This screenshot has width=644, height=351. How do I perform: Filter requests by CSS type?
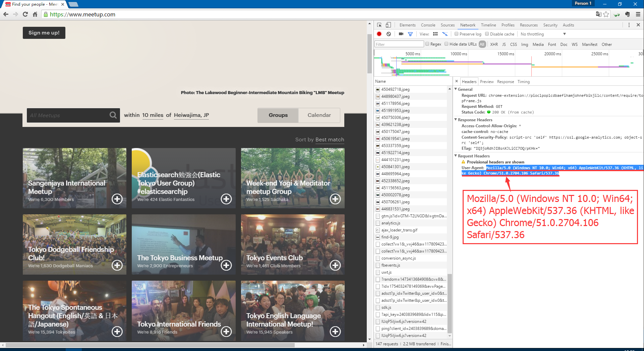(x=514, y=44)
